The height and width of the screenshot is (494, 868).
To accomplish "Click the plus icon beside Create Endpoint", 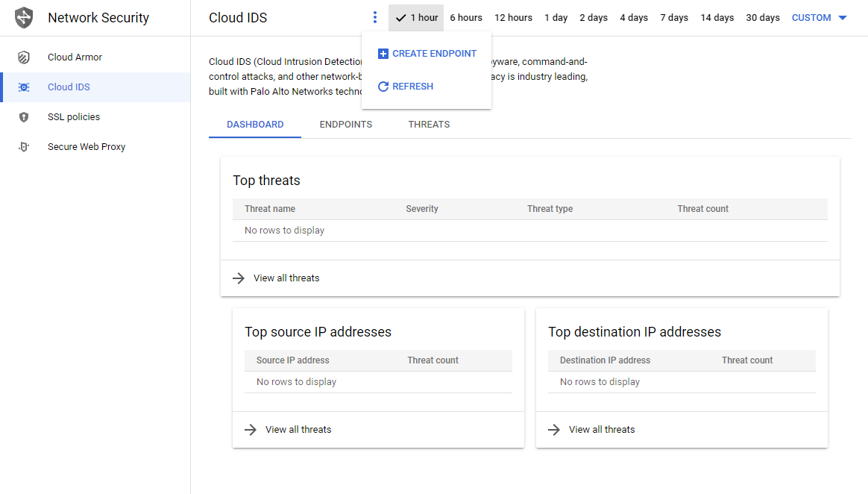I will (x=383, y=54).
